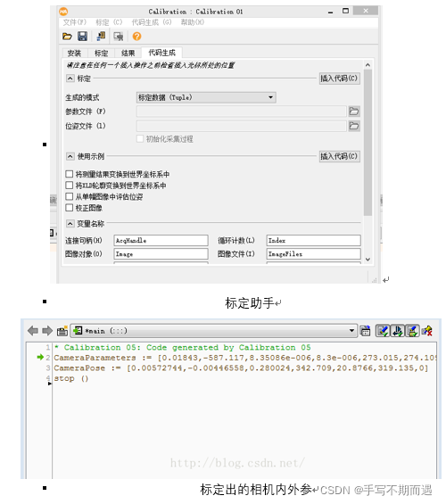The height and width of the screenshot is (504, 446).
Task: Maximize the Calibration window
Action: click(345, 11)
